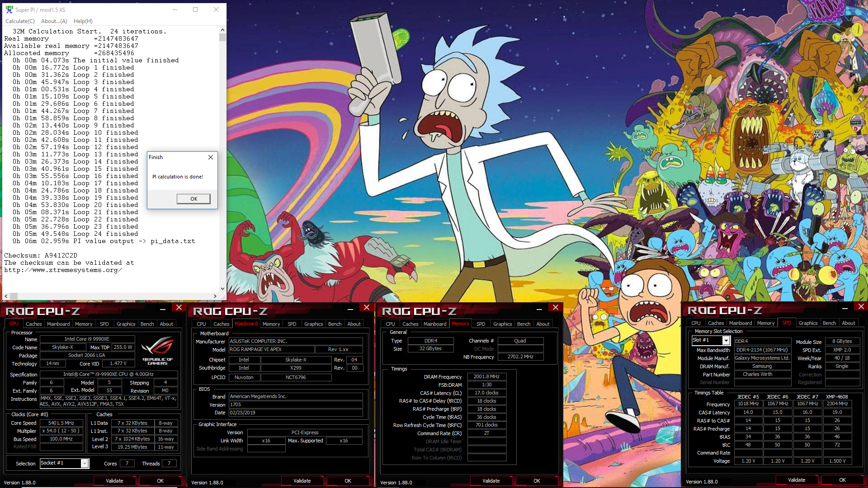
Task: Switch to Caches tab in first CPU-Z window
Action: 33,324
